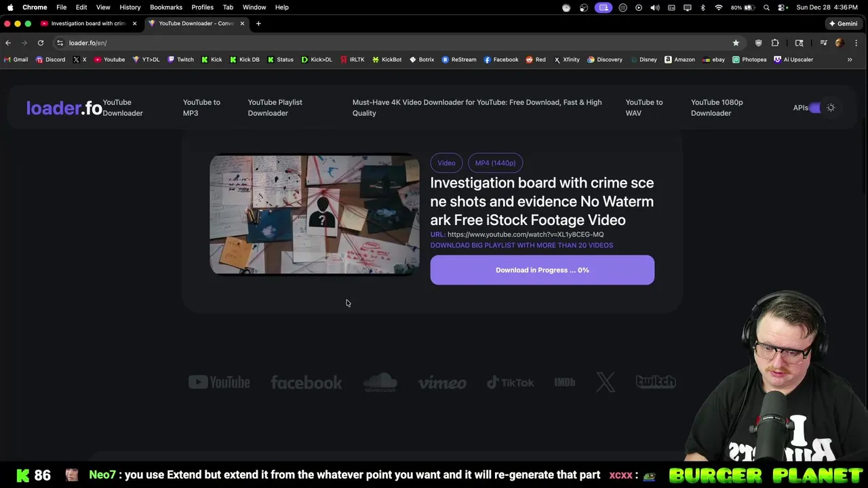Open the Facebook bookmark
Screen dimensions: 868x488
[x=501, y=60]
